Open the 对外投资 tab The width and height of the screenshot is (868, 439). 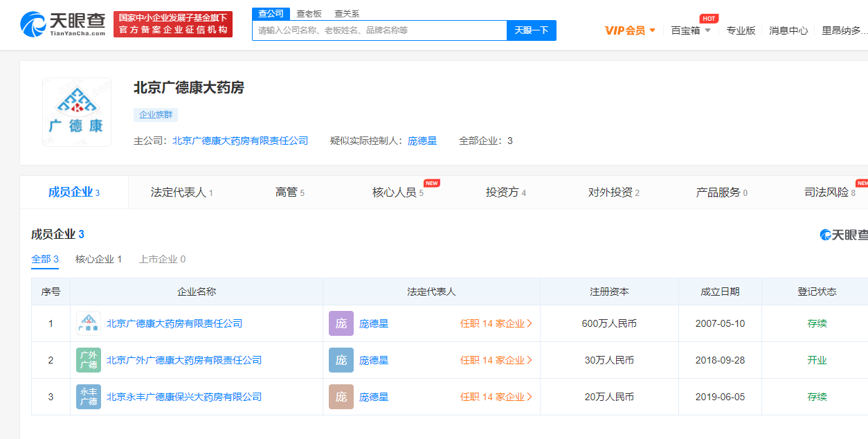tap(613, 192)
